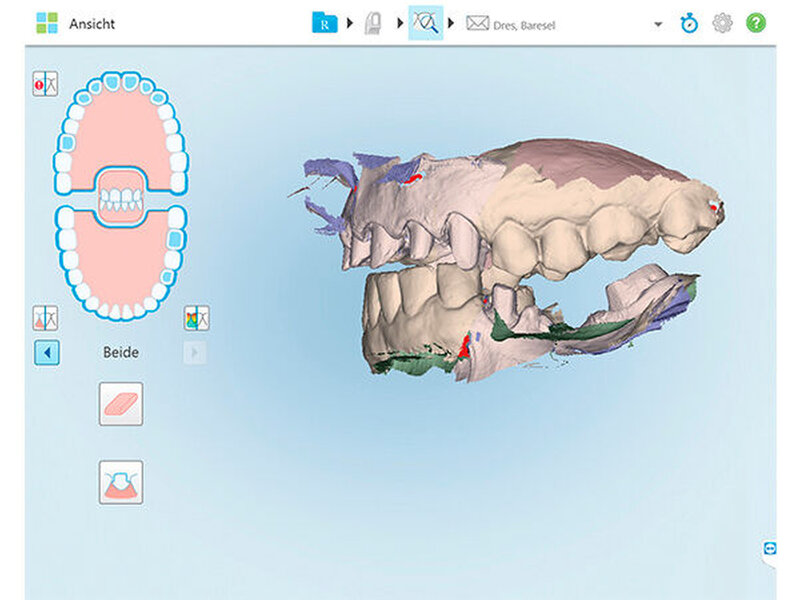
Task: Open the envelope send step icon
Action: (x=478, y=23)
